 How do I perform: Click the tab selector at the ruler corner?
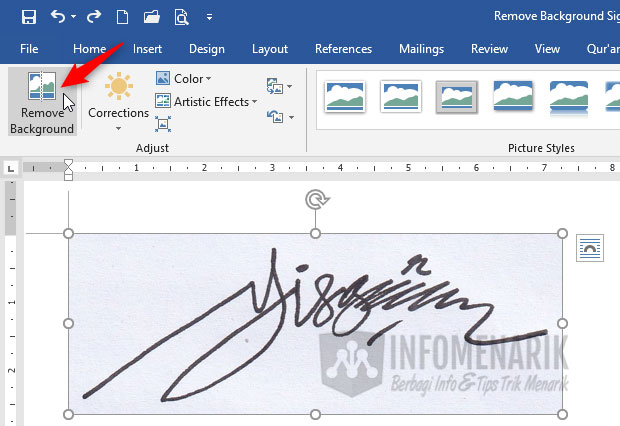pos(11,169)
